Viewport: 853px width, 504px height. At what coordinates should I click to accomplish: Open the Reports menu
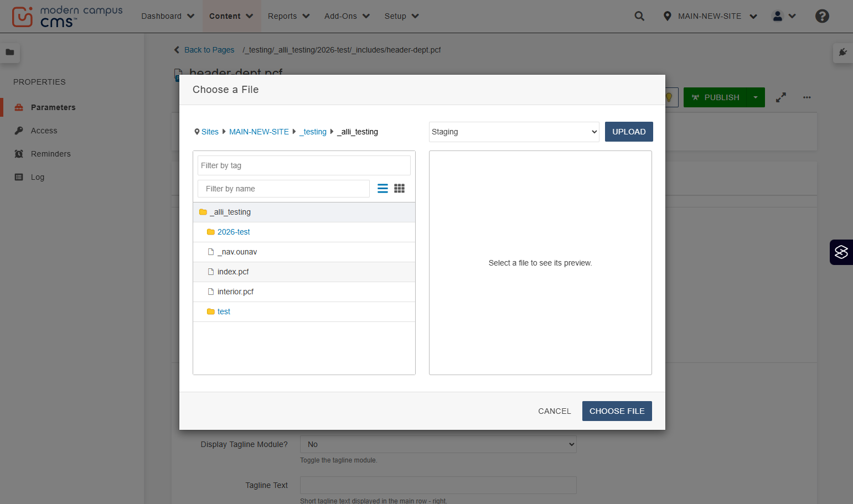coord(289,16)
